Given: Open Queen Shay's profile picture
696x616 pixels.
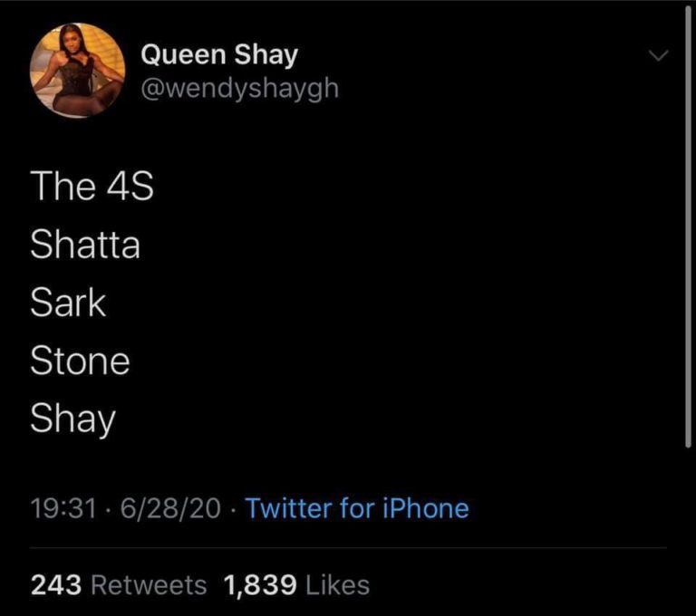Looking at the screenshot, I should tap(77, 72).
